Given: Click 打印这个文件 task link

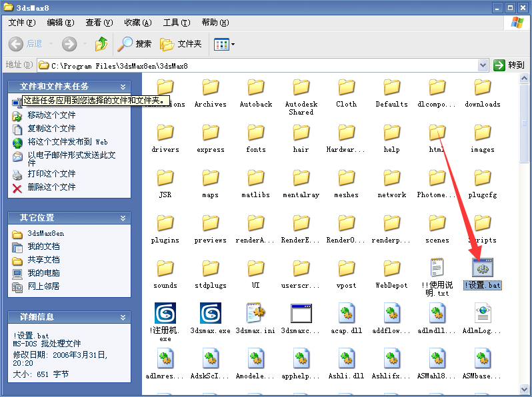Looking at the screenshot, I should click(51, 174).
